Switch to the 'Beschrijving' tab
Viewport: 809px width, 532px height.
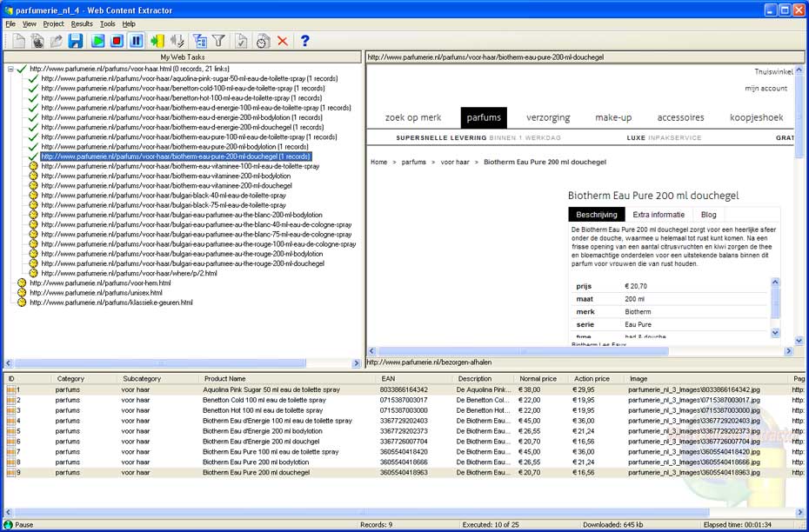[597, 215]
